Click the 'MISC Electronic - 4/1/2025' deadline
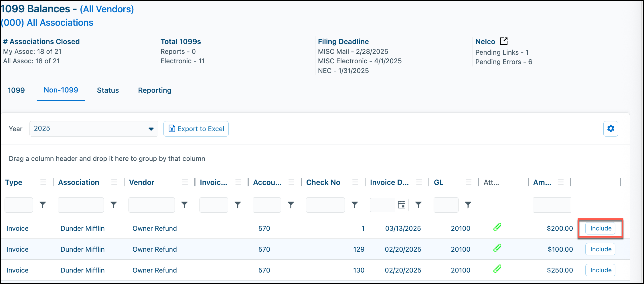Viewport: 644px width, 284px height. [360, 61]
